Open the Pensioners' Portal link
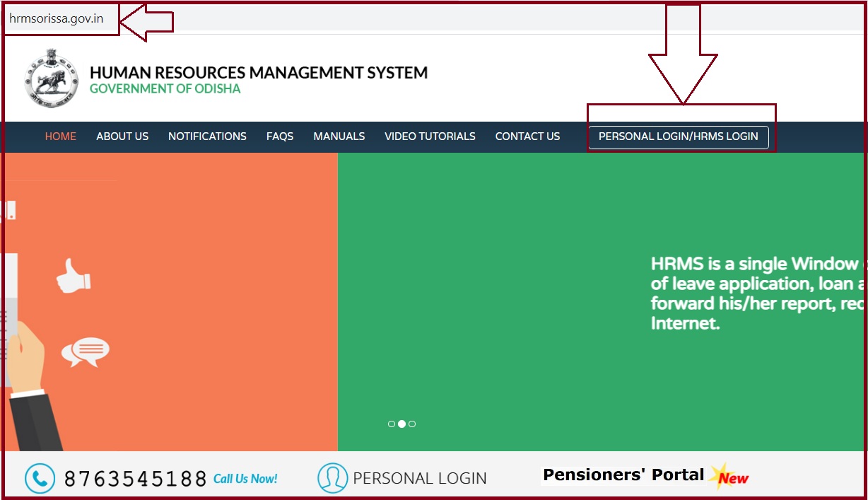The height and width of the screenshot is (500, 868). pyautogui.click(x=623, y=475)
